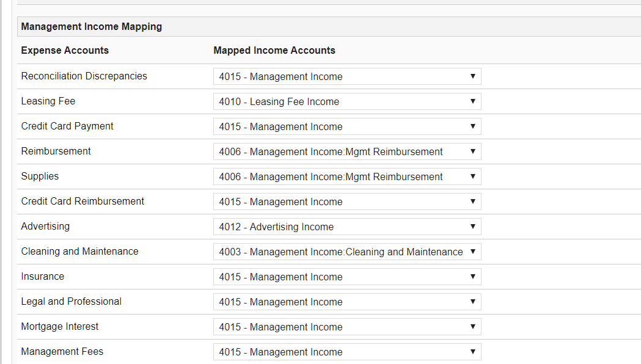
Task: Open Advertising mapped income dropdown
Action: (x=347, y=227)
